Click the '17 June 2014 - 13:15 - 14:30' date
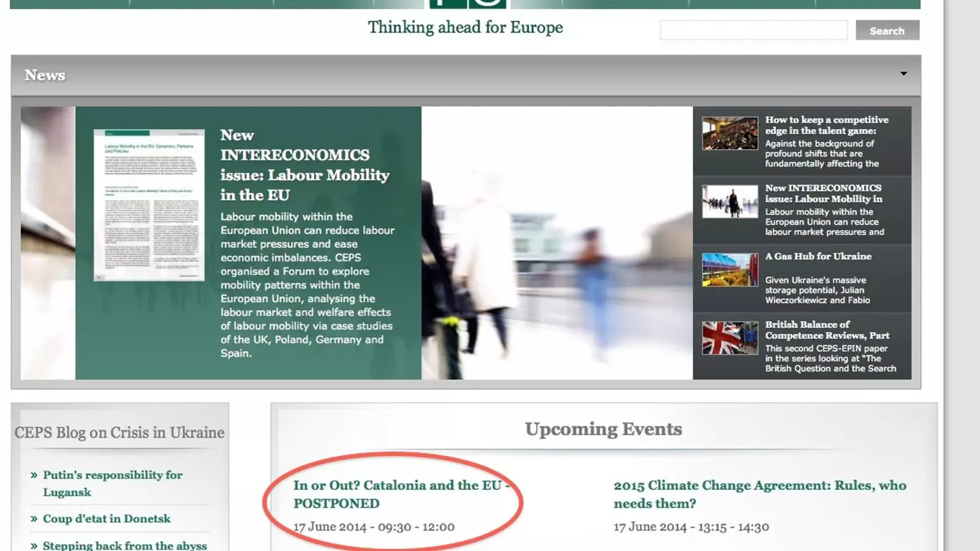The height and width of the screenshot is (551, 980). pos(691,527)
